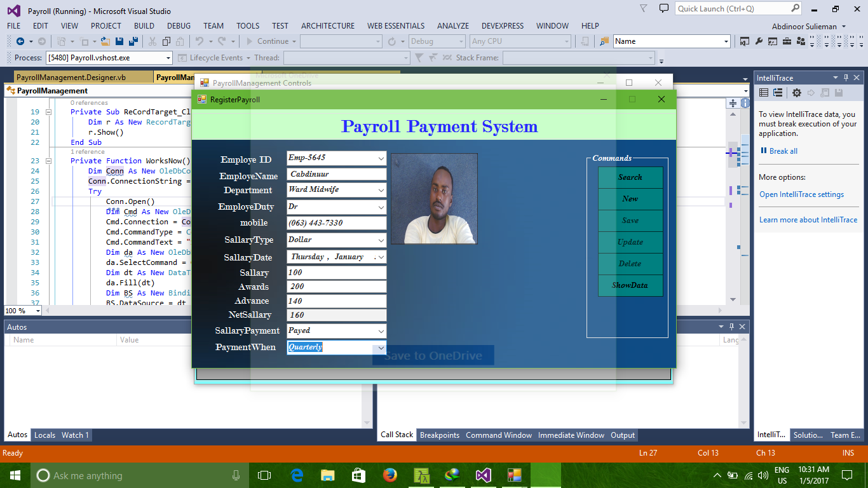Screen dimensions: 868x488
Task: Switch to the Locals tab
Action: tap(44, 435)
